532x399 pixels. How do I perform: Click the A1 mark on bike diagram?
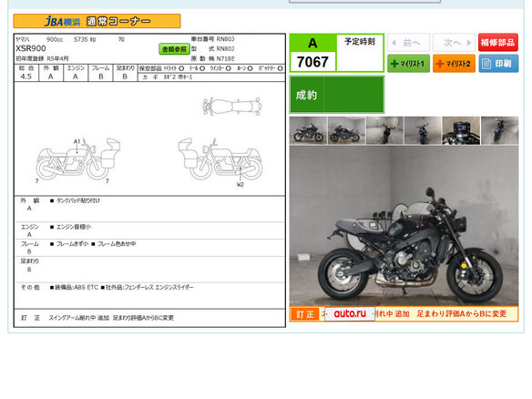tap(77, 141)
